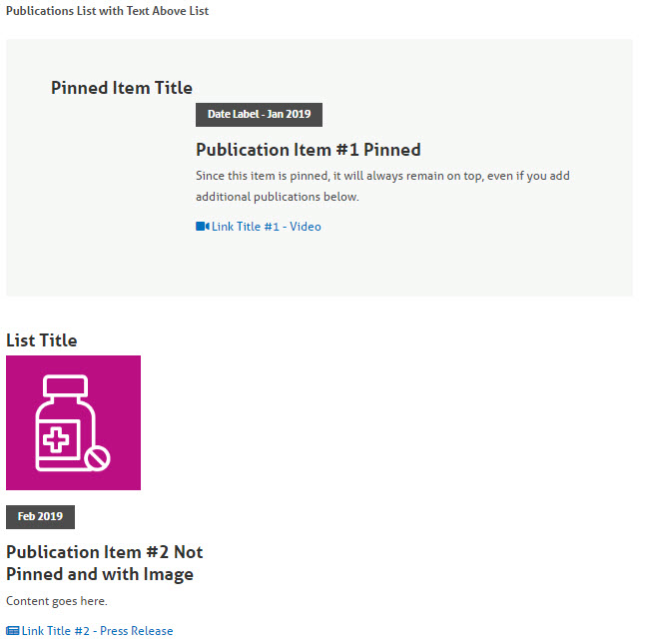Click the page heading Publications List with Text Above List
Viewport: 645px width, 644px height.
click(108, 11)
